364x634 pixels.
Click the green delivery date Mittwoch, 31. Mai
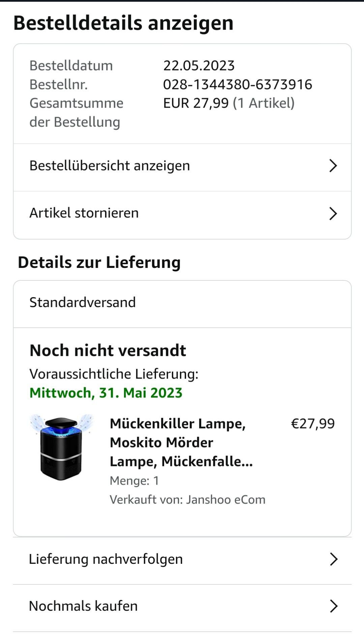[x=106, y=393]
